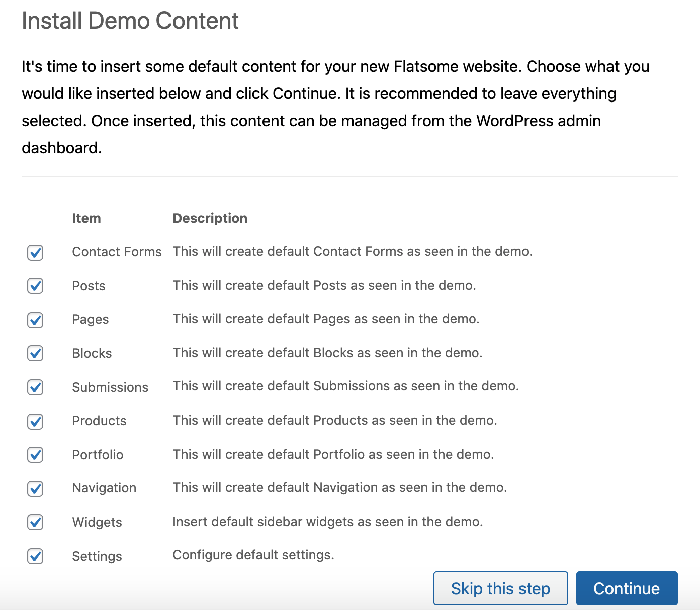The width and height of the screenshot is (700, 610).
Task: Click the Install Demo Content heading
Action: coord(130,21)
